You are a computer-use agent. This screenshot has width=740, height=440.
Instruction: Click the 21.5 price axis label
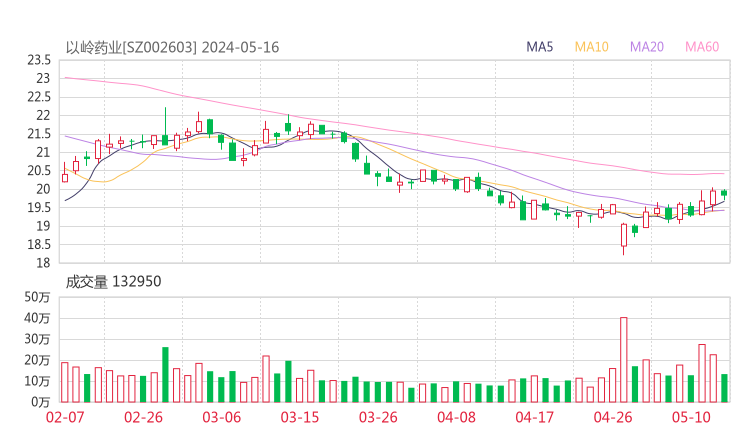(39, 134)
